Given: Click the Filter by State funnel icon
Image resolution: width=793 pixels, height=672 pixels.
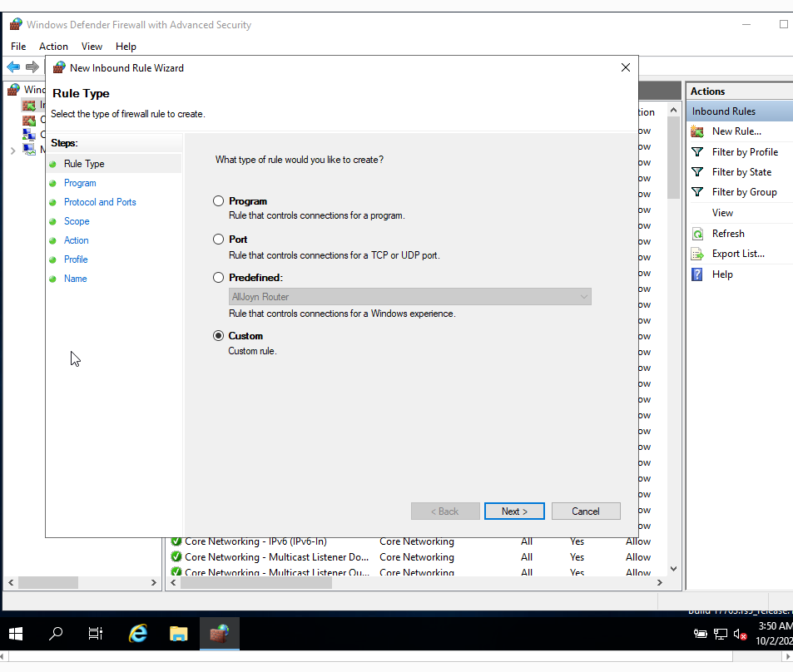Looking at the screenshot, I should coord(697,172).
